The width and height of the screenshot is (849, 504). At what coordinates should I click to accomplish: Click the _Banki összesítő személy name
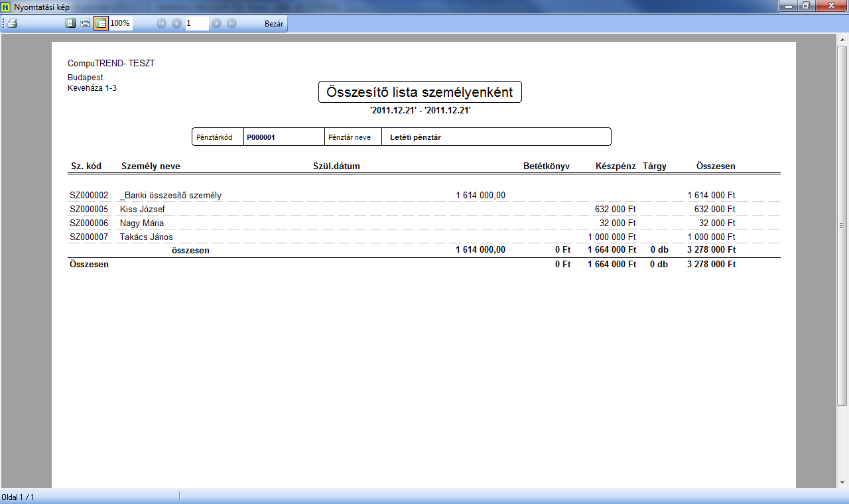point(170,196)
